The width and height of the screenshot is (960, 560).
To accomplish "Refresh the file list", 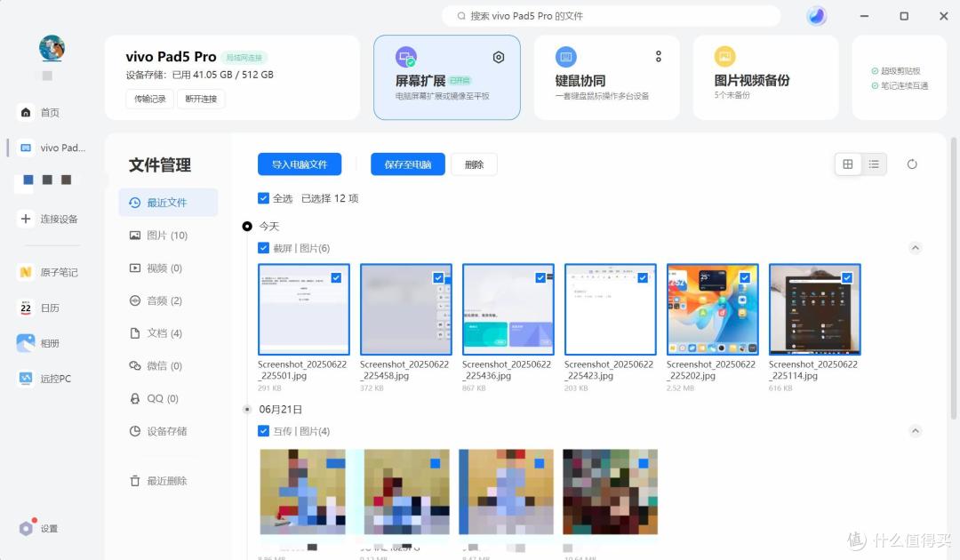I will tap(912, 164).
